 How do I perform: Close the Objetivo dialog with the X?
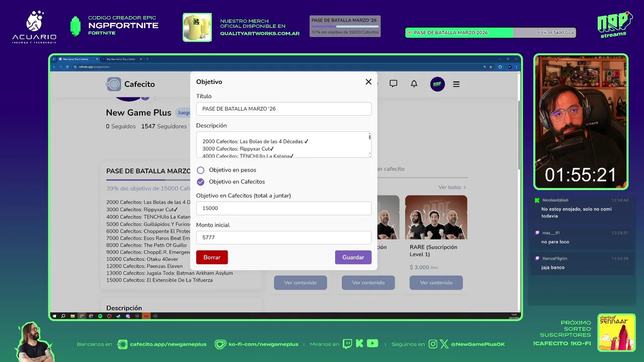click(x=368, y=82)
